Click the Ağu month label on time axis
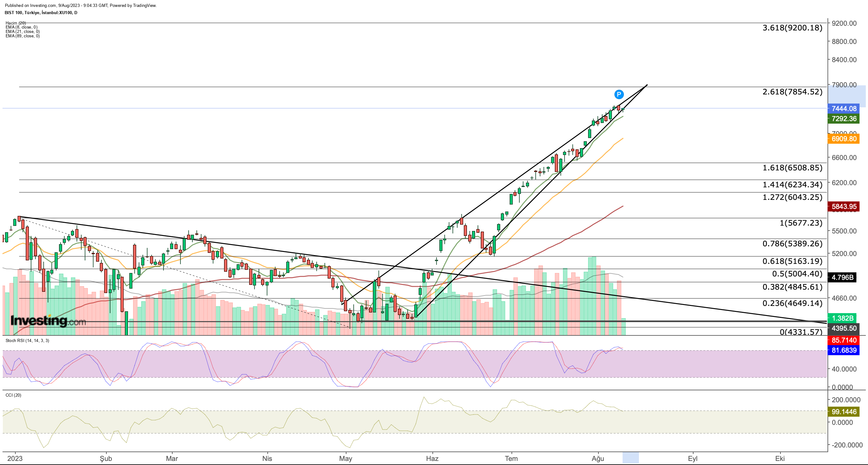This screenshot has height=465, width=868. pyautogui.click(x=598, y=459)
